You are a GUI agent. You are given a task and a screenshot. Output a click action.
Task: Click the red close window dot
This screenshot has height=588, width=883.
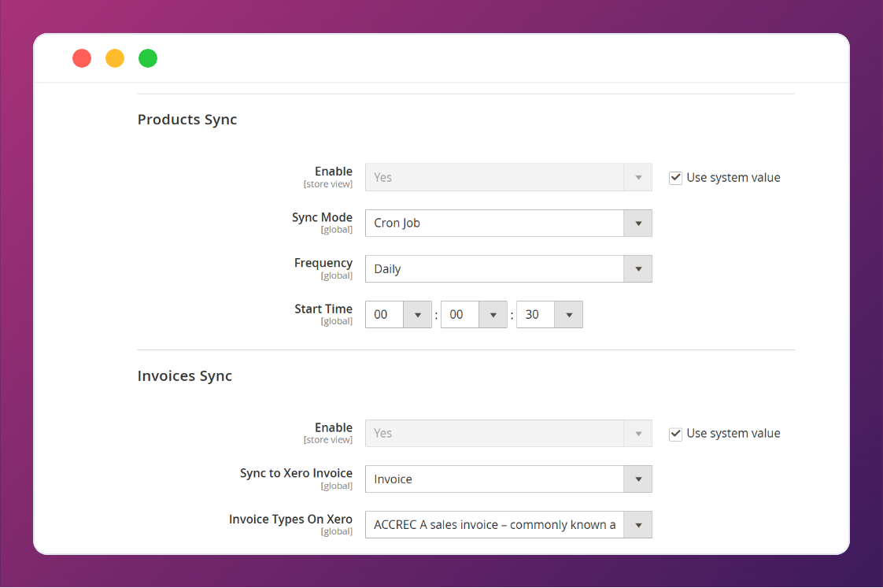pyautogui.click(x=82, y=58)
